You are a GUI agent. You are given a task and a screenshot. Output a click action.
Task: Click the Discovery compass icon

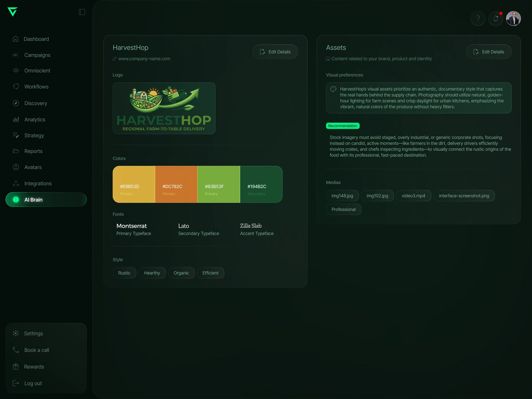(16, 103)
